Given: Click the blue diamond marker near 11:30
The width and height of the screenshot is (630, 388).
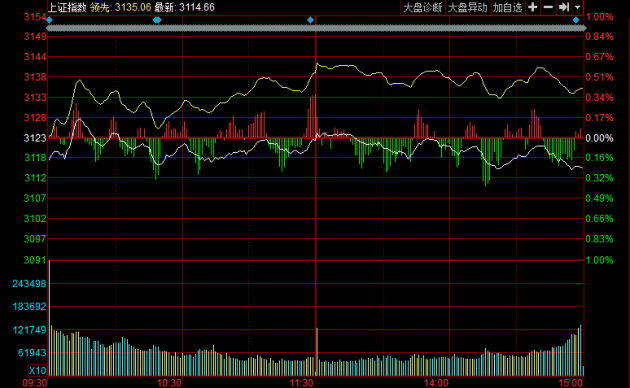Looking at the screenshot, I should 310,20.
